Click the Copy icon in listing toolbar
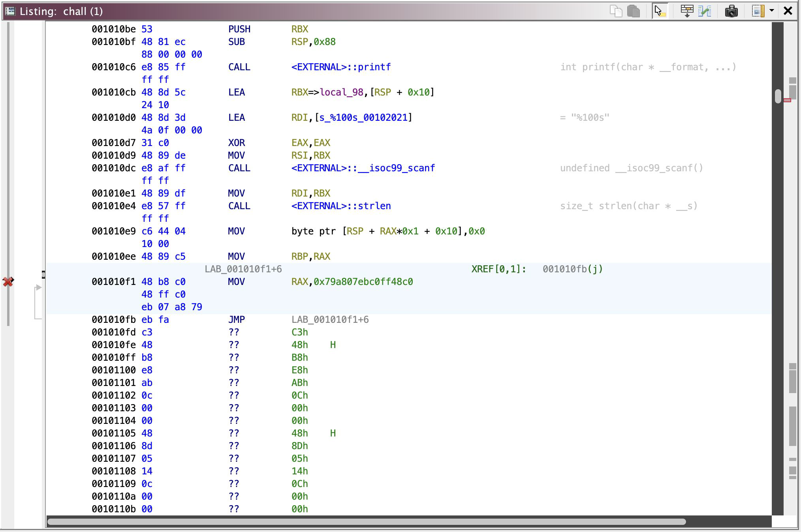Screen dimensions: 801x532 tap(616, 11)
